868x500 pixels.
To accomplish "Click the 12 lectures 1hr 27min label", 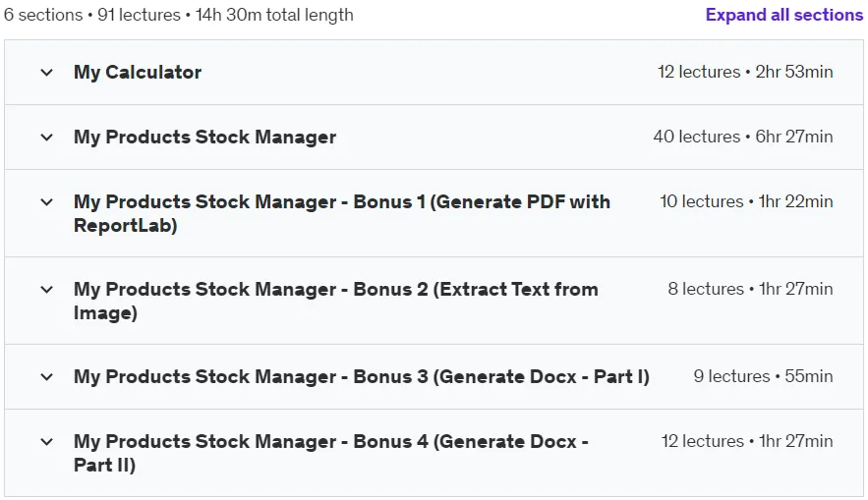I will coord(747,441).
